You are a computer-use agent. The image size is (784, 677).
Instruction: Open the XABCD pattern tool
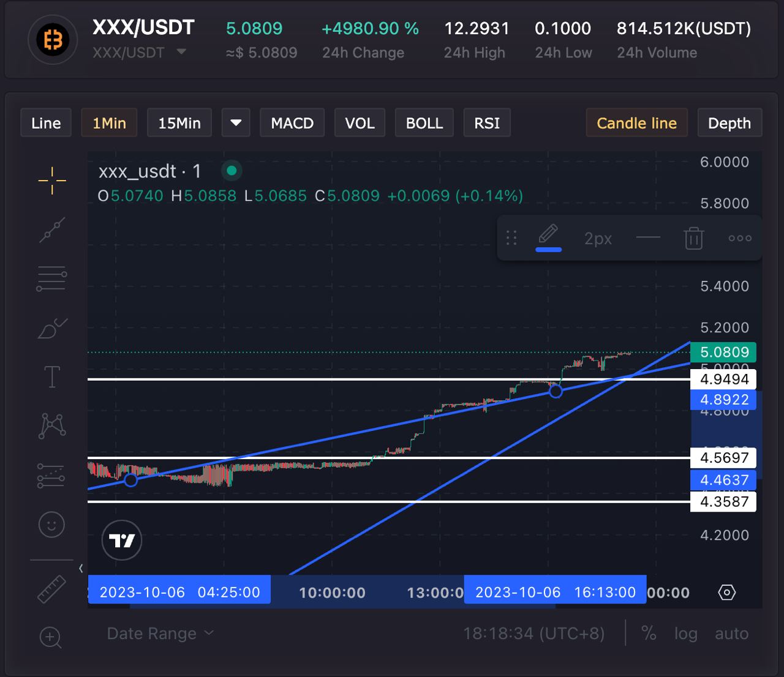52,426
